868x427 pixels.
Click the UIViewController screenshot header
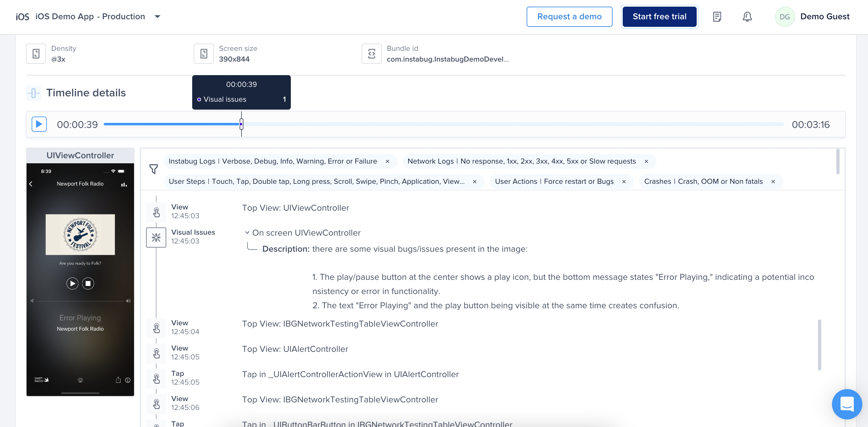(x=80, y=155)
